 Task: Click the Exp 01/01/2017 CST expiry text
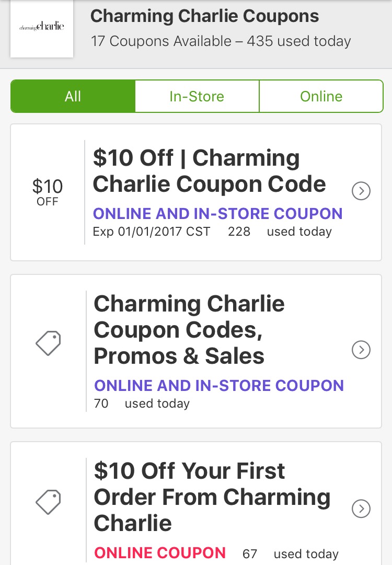[x=152, y=232]
